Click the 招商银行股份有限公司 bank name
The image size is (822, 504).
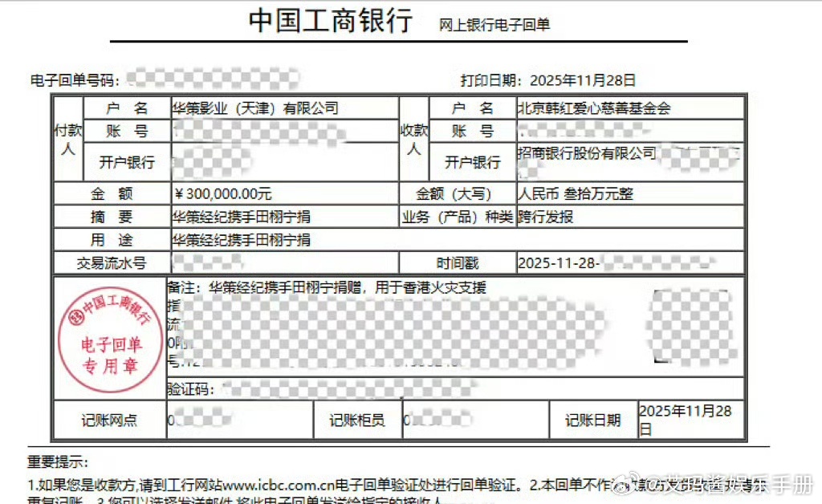click(587, 153)
